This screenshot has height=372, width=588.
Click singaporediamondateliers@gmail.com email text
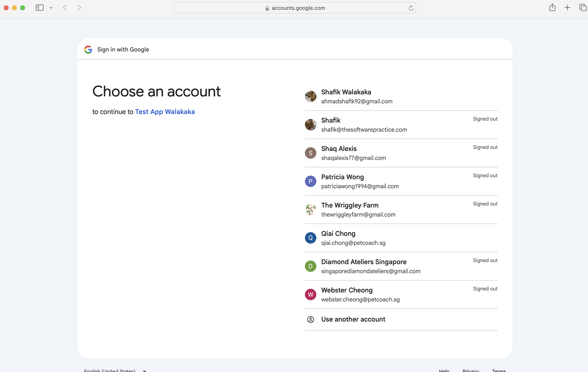(371, 271)
